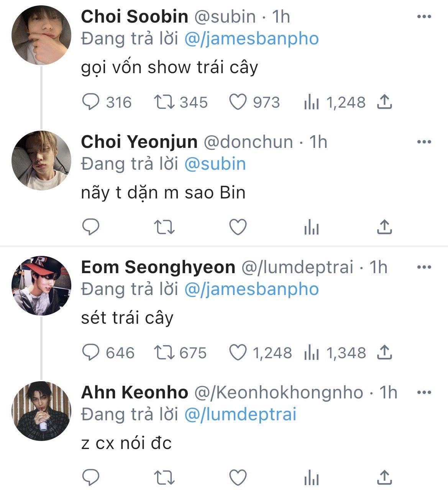Screen dimensions: 448x490
Task: Open more options on Choi Soobin's tweet
Action: point(424,17)
